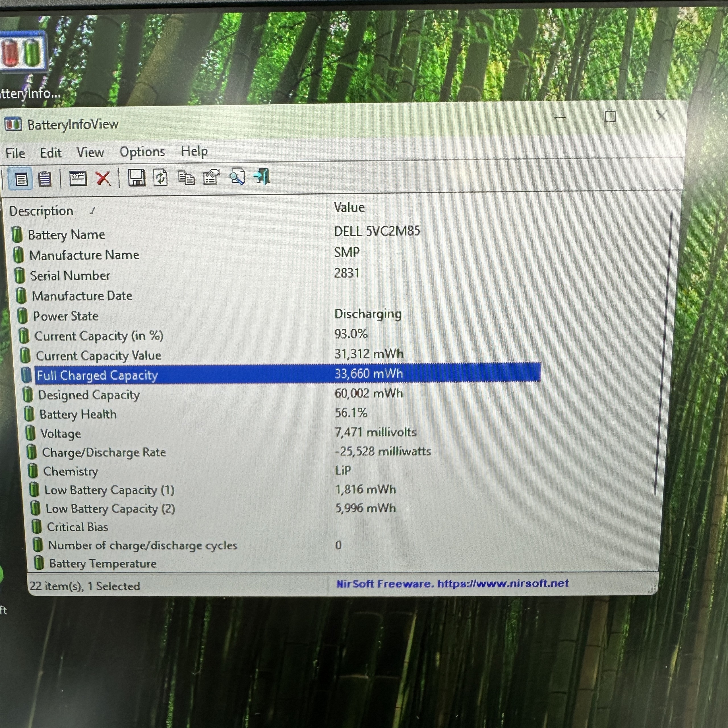Save selected items with floppy icon
The height and width of the screenshot is (728, 728).
pyautogui.click(x=136, y=177)
